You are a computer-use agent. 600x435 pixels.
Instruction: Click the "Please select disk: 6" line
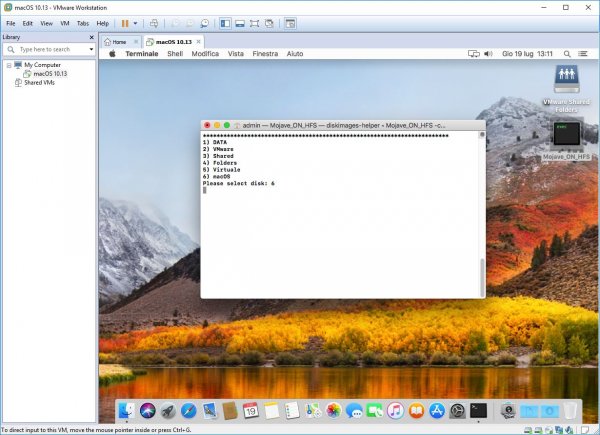pos(238,183)
